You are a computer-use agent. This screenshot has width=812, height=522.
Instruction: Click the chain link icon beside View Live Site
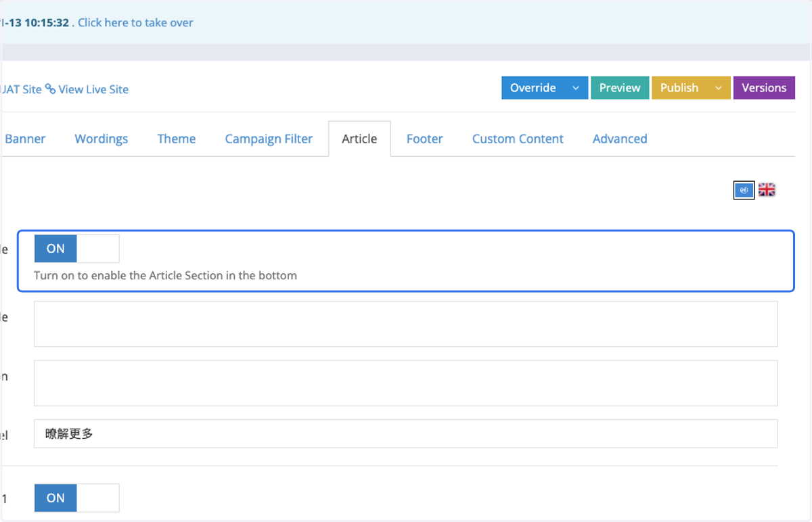tap(51, 89)
